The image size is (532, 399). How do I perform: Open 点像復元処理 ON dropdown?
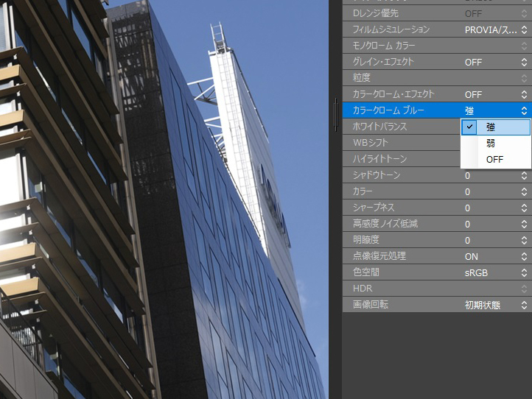tap(524, 257)
